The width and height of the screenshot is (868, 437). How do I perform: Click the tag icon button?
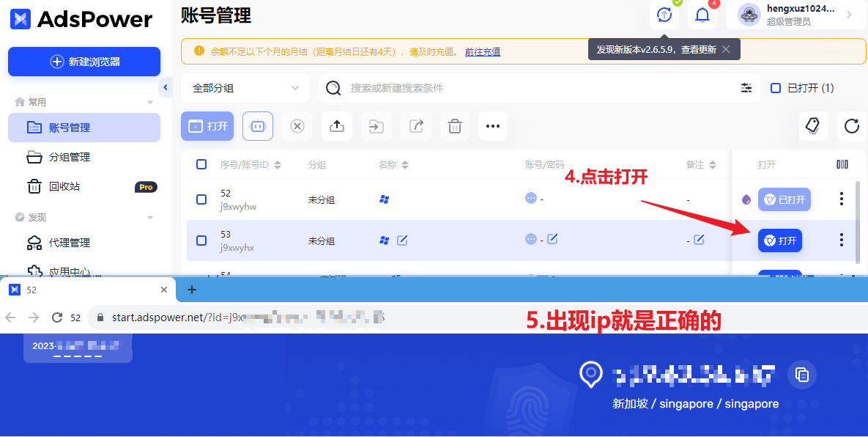point(812,126)
